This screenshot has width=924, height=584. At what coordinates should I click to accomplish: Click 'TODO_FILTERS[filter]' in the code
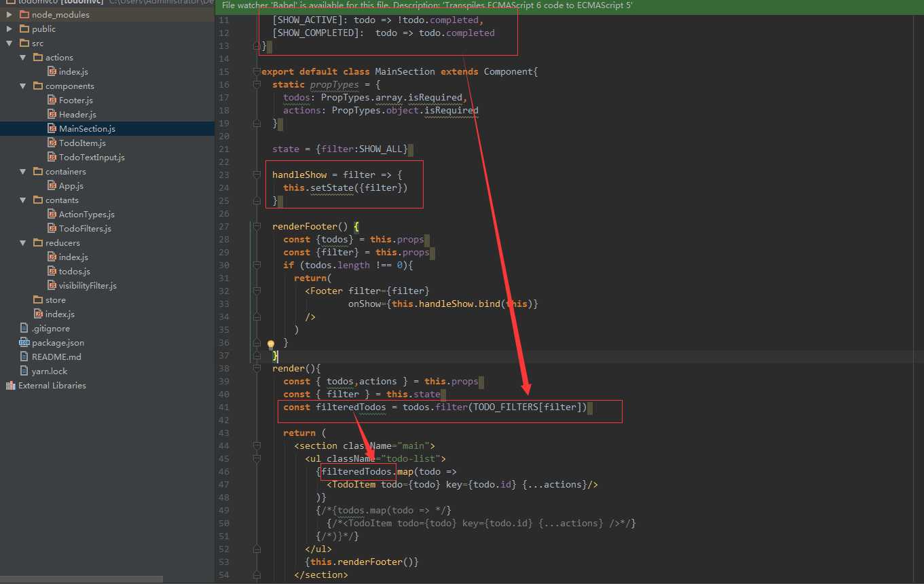click(529, 407)
